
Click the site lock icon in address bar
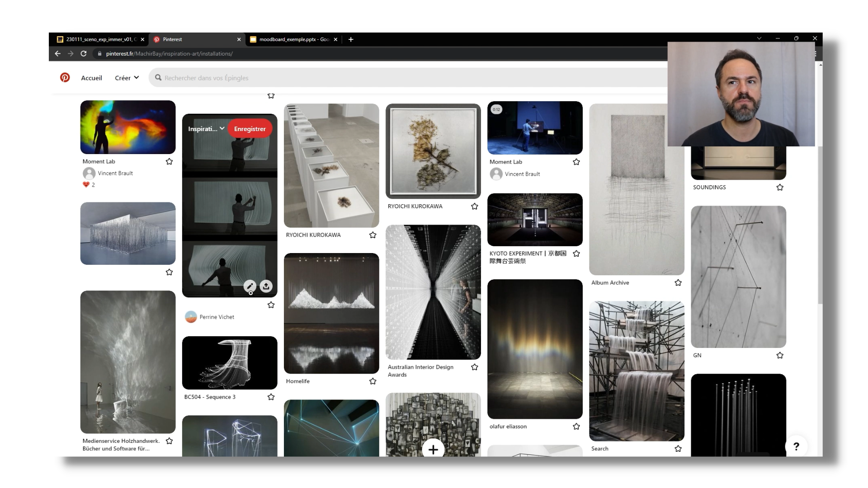point(99,53)
